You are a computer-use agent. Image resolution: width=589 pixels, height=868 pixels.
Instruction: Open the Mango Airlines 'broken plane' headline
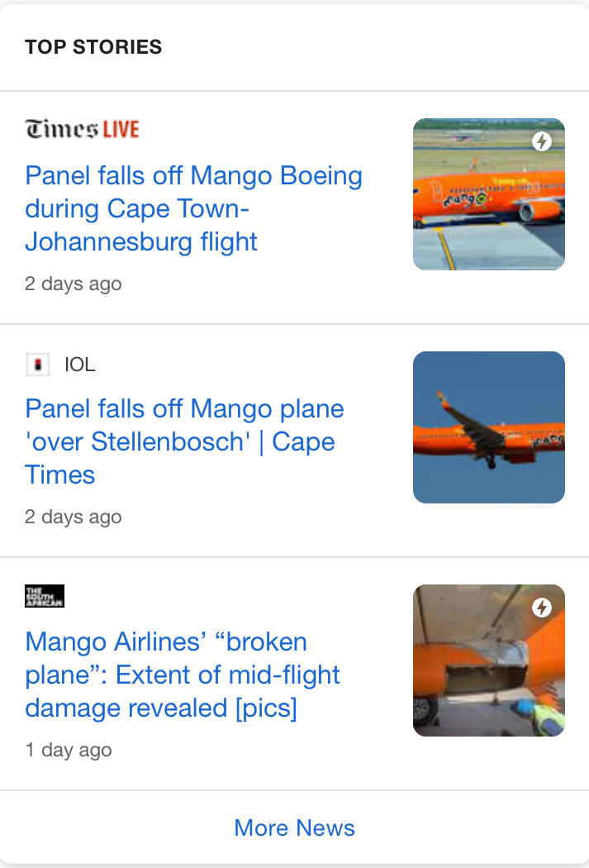[183, 675]
